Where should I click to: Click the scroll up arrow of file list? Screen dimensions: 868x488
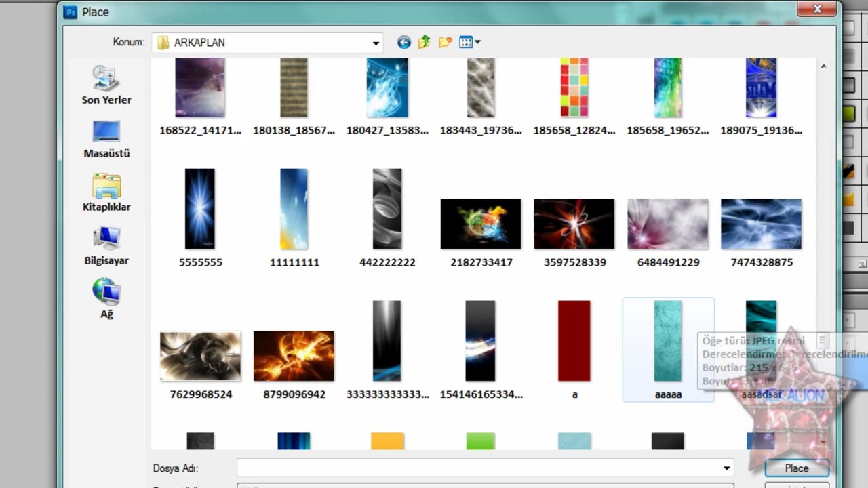(x=824, y=66)
